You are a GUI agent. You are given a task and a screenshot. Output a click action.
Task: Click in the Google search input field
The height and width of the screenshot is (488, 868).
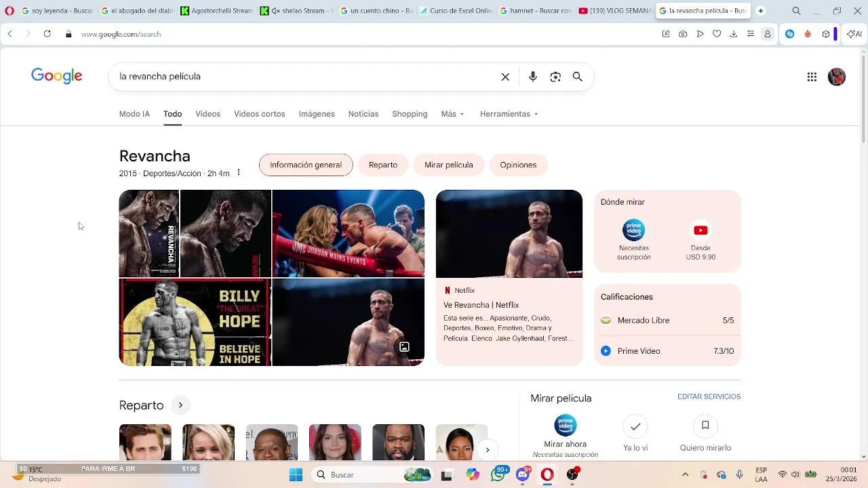click(x=305, y=77)
